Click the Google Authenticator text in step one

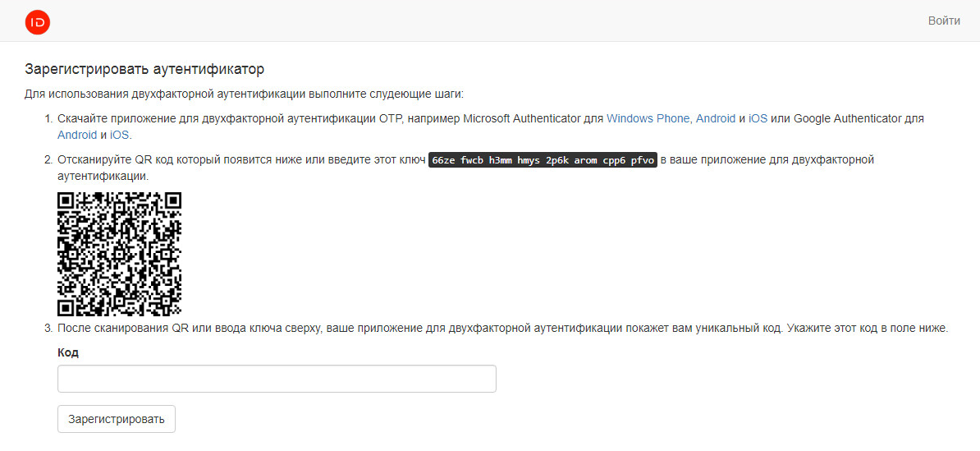[x=848, y=118]
